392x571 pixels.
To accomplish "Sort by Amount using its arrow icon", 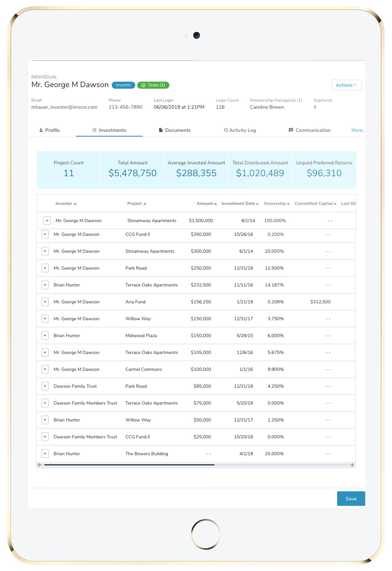I will pyautogui.click(x=216, y=204).
